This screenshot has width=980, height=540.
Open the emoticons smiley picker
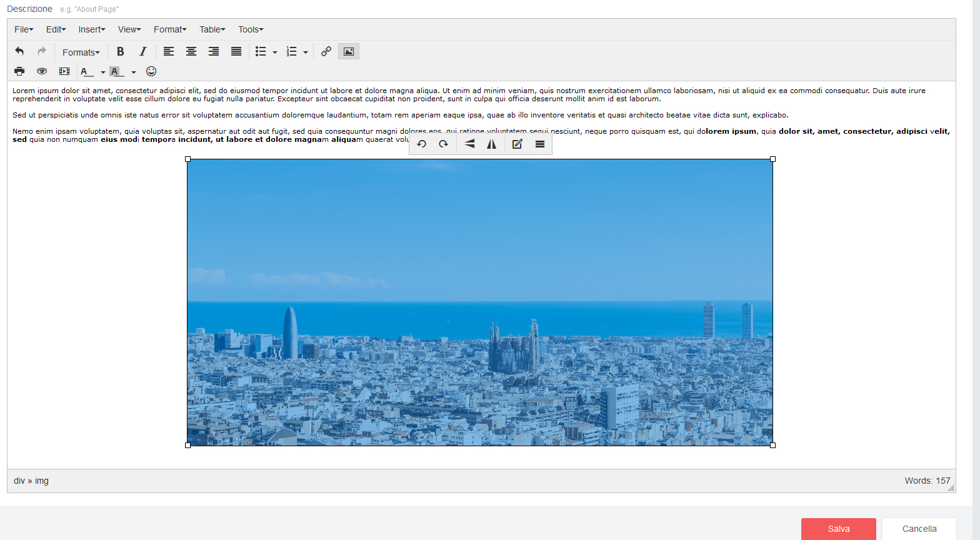[x=151, y=71]
